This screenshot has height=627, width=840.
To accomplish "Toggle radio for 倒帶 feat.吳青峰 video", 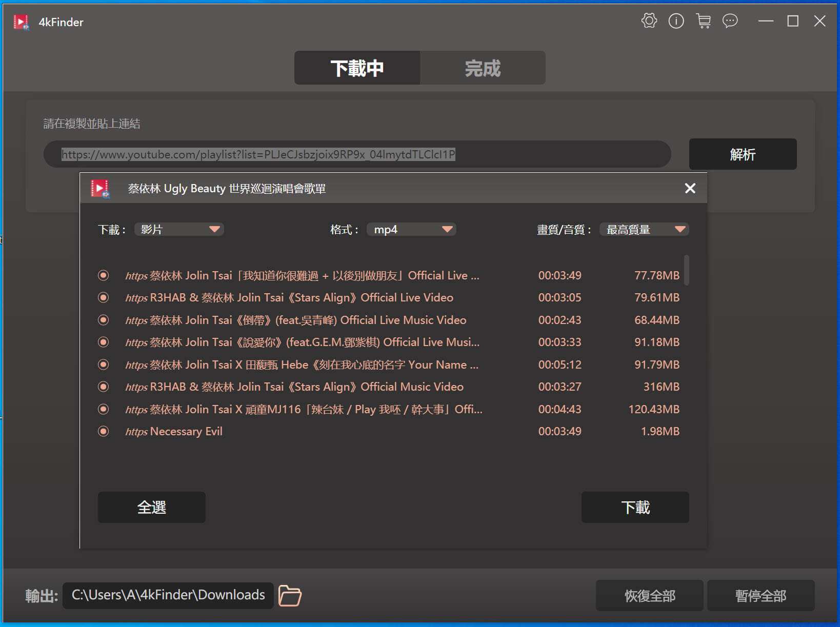I will [103, 320].
